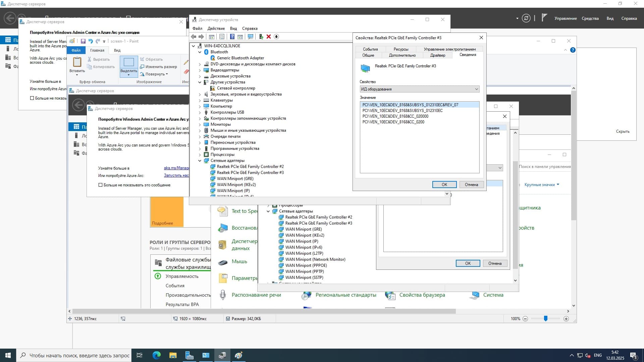Click Scan for hardware changes monitor icon
Screen dimensions: 644x362
click(250, 37)
